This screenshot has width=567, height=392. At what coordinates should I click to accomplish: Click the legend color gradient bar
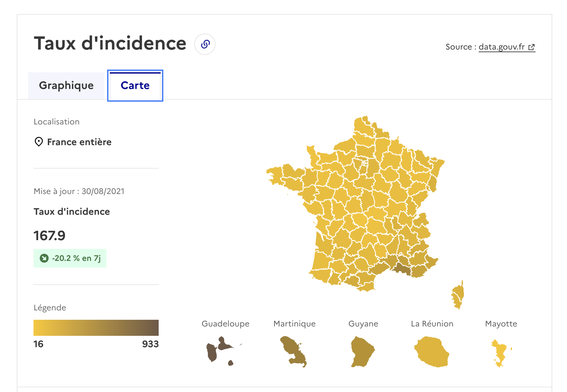coord(96,328)
